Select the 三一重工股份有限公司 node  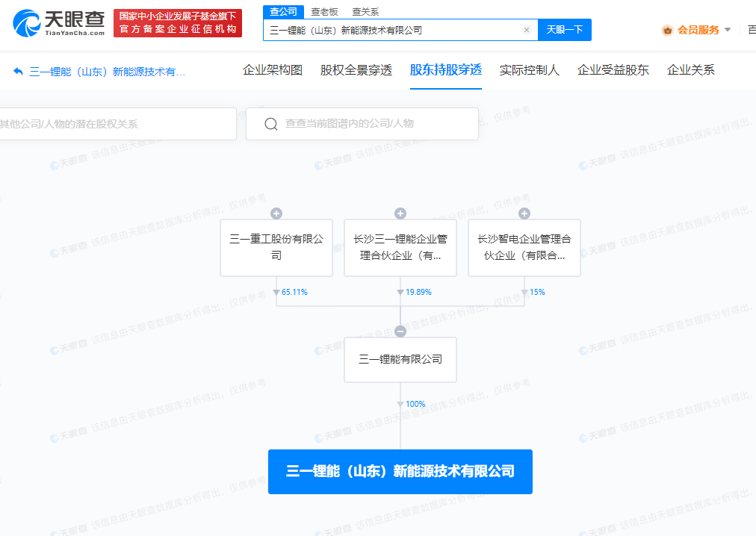[276, 248]
